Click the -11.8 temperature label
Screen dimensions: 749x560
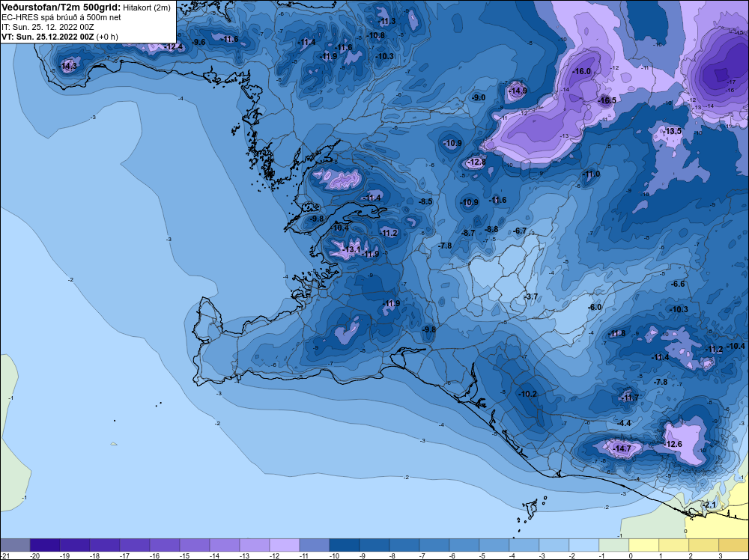click(618, 334)
